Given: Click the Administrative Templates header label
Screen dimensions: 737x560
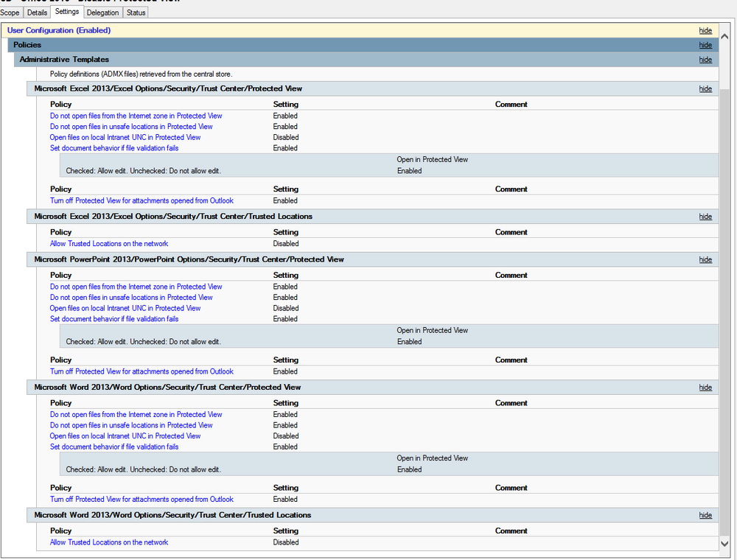Looking at the screenshot, I should (x=64, y=60).
